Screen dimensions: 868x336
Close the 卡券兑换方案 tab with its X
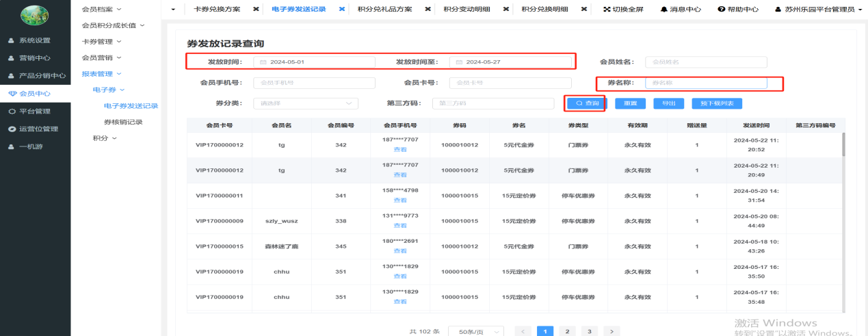point(256,10)
